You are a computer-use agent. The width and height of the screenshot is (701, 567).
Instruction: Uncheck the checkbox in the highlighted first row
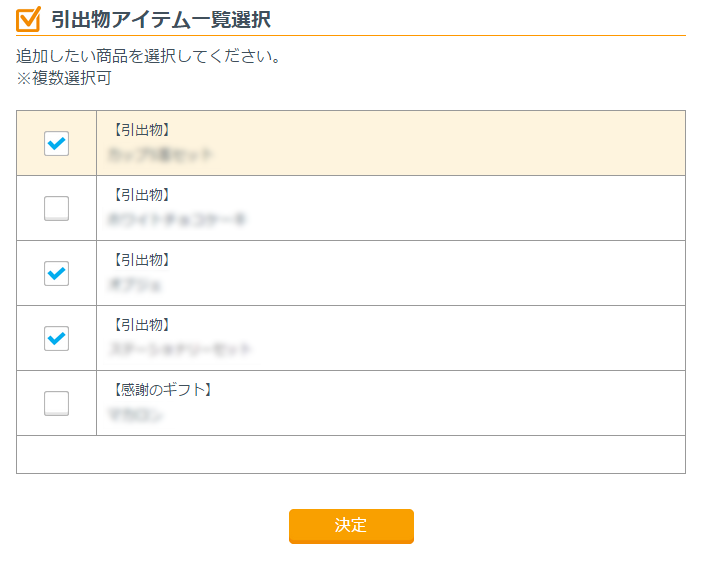(x=57, y=143)
